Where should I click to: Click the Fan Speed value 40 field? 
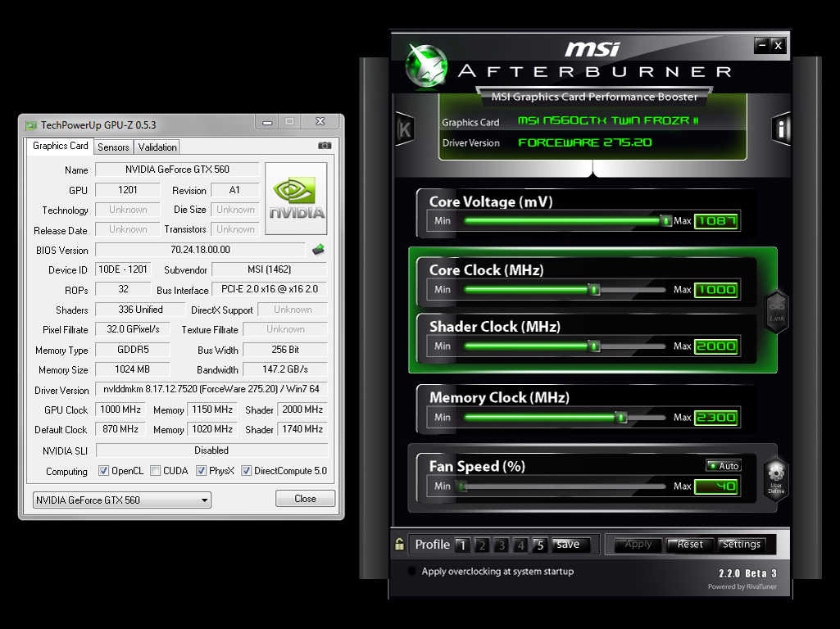tap(717, 486)
